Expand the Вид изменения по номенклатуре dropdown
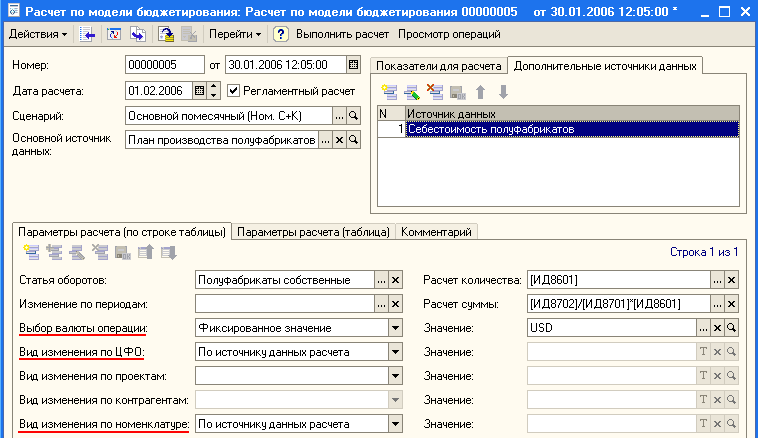This screenshot has width=758, height=438. click(x=394, y=425)
